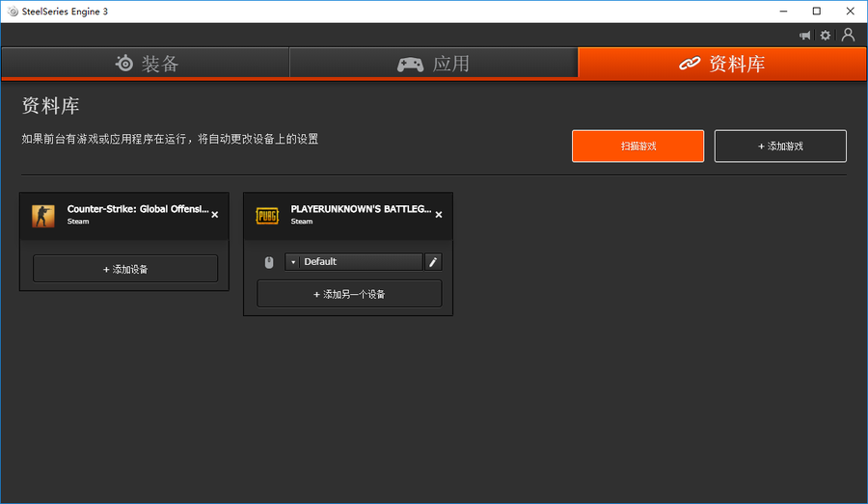
Task: Click the user account icon
Action: 848,35
